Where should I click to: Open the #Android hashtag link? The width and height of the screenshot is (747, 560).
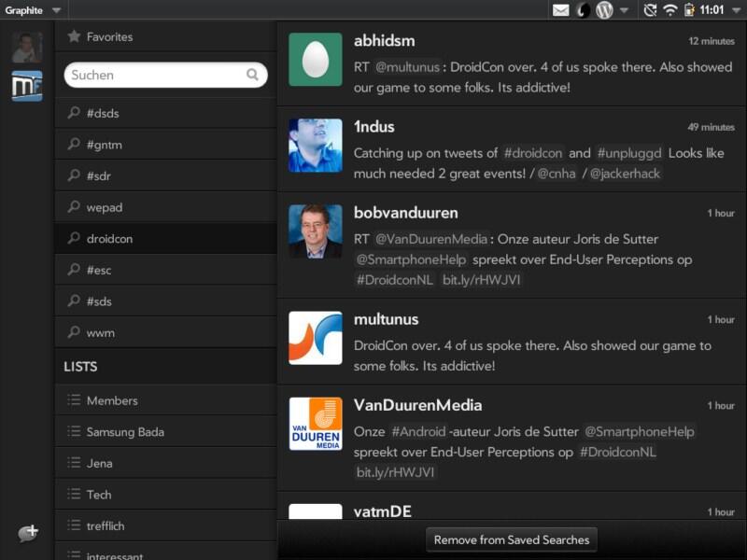(x=418, y=432)
